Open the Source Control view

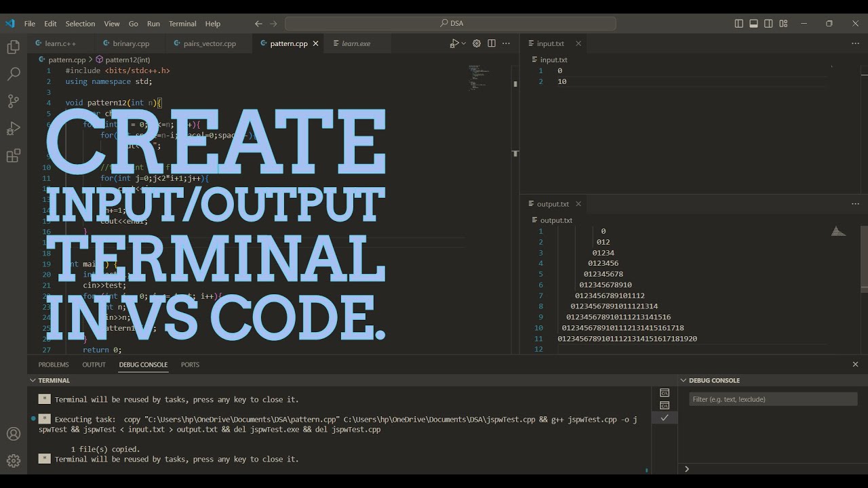click(13, 101)
